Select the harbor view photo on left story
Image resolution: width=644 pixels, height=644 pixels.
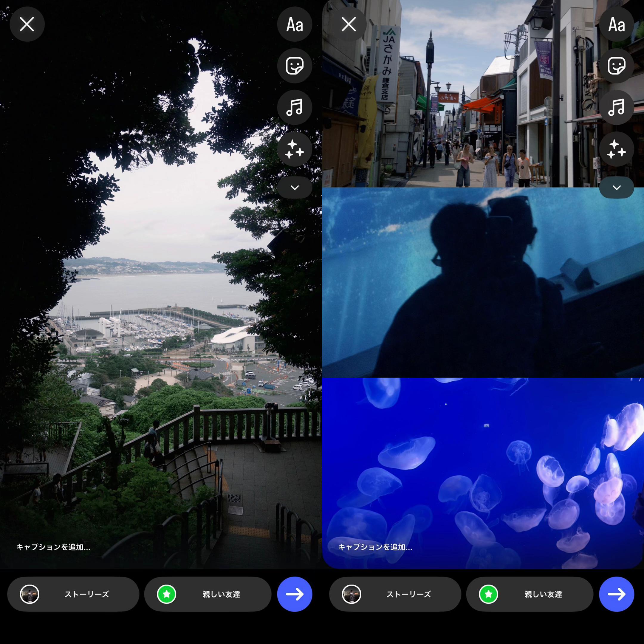[161, 284]
